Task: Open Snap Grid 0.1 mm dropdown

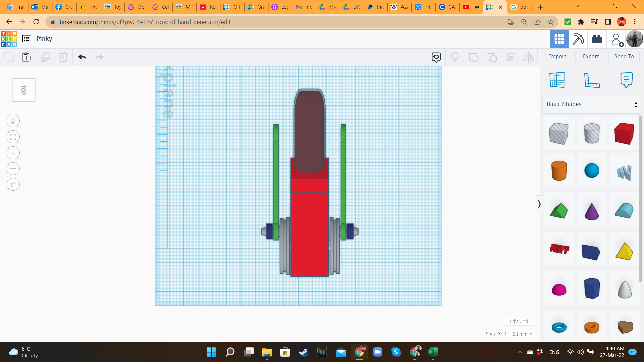Action: tap(522, 334)
